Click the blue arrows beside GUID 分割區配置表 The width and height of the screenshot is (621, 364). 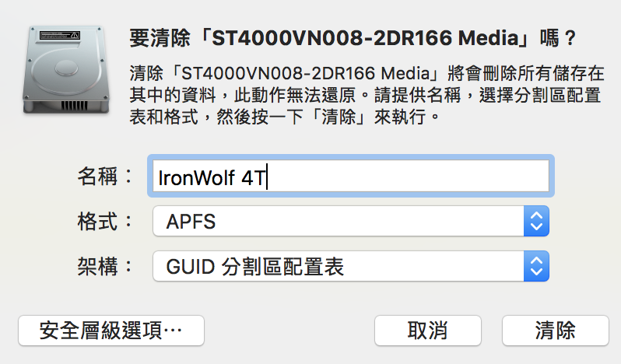(535, 268)
